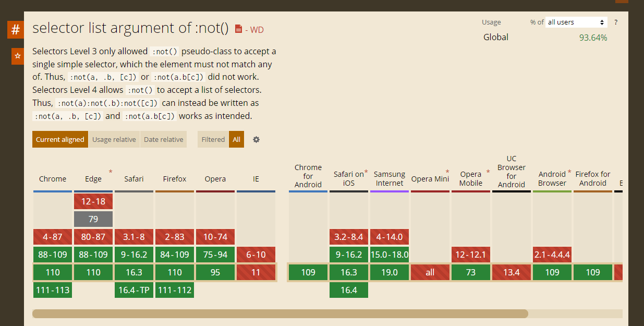Select Safari on iOS 16.4 cell
Screen dimensions: 644x326
[x=349, y=290]
